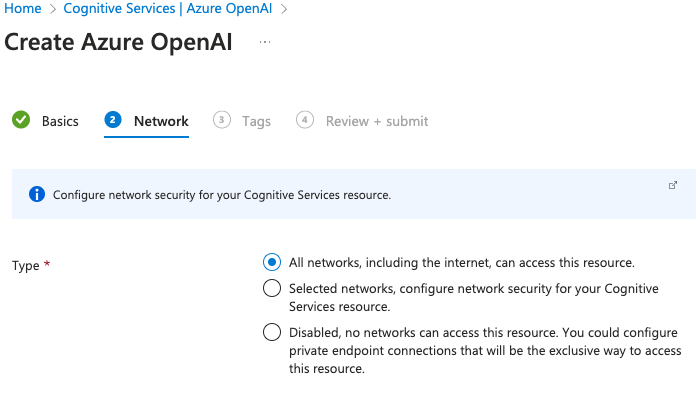
Task: Click the Home breadcrumb link
Action: point(23,8)
